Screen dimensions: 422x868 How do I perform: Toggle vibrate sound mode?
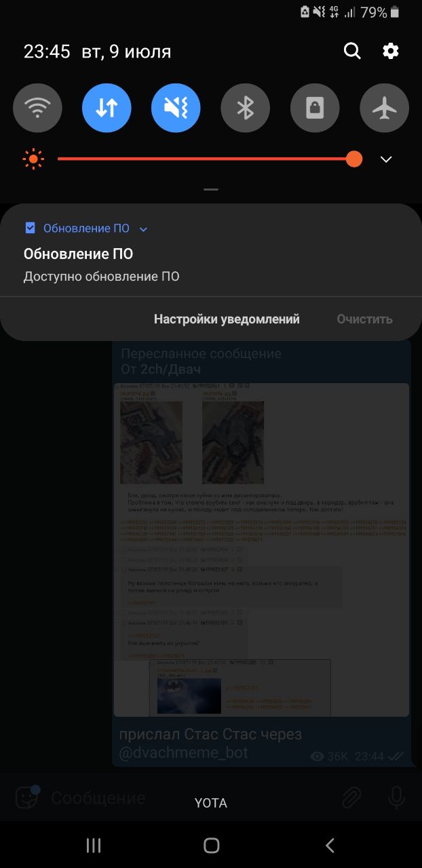point(176,108)
